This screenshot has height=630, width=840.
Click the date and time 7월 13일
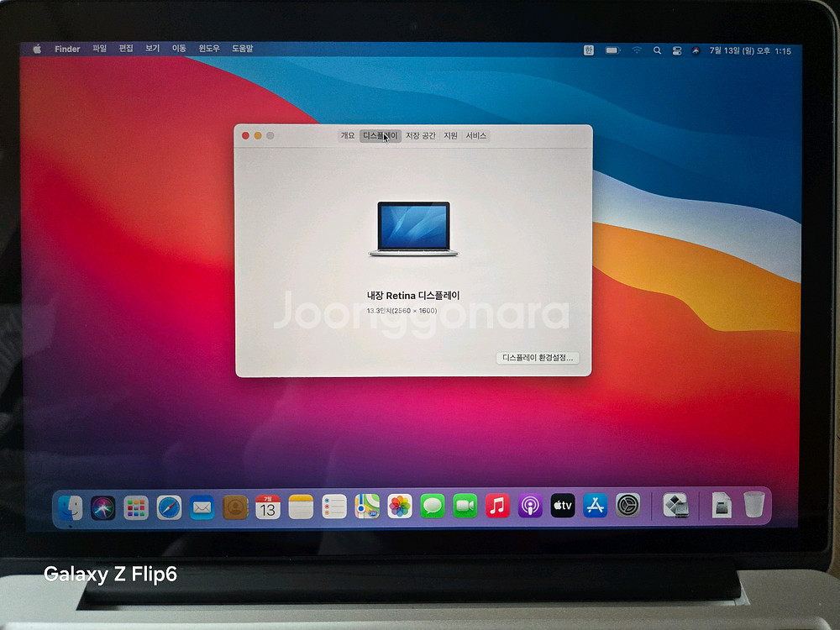[x=750, y=51]
